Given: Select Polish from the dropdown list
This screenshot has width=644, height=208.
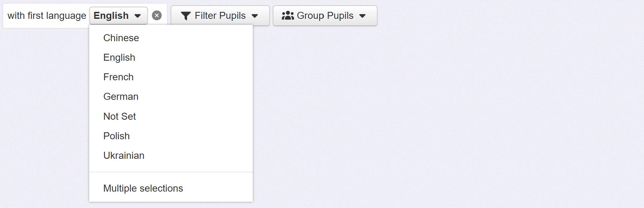Looking at the screenshot, I should coord(116,136).
